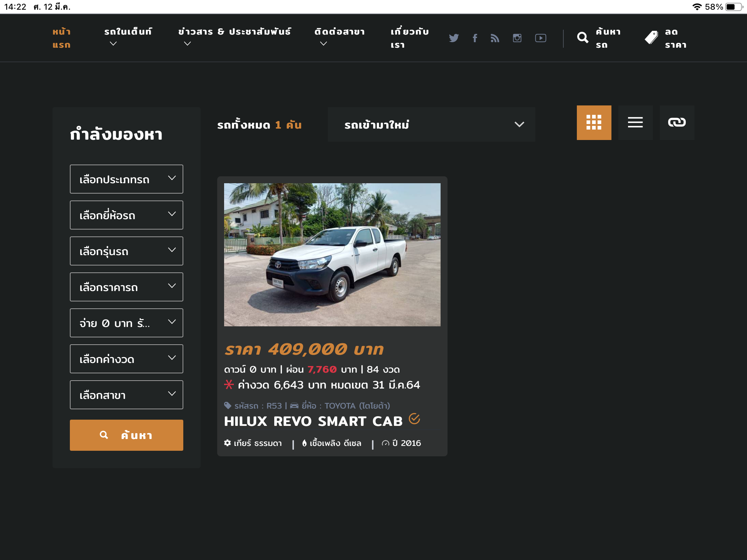Switch to list view layout

[635, 122]
